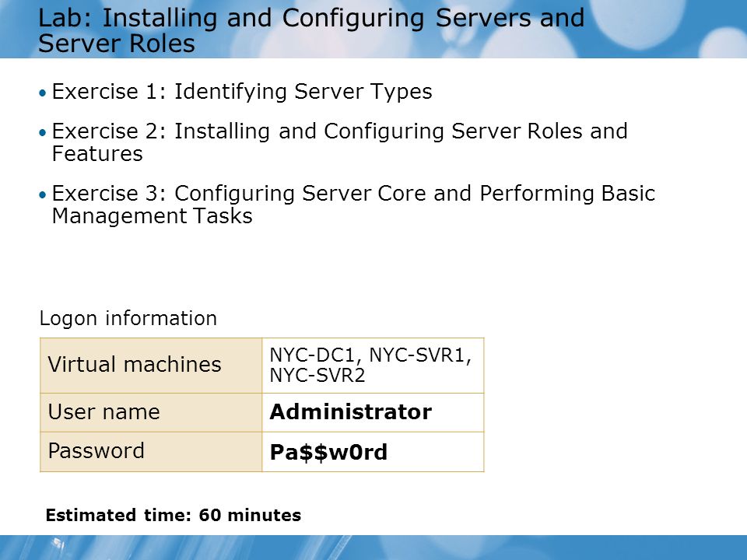Click the bullet dot before Exercise 1
The image size is (747, 560).
click(x=43, y=93)
